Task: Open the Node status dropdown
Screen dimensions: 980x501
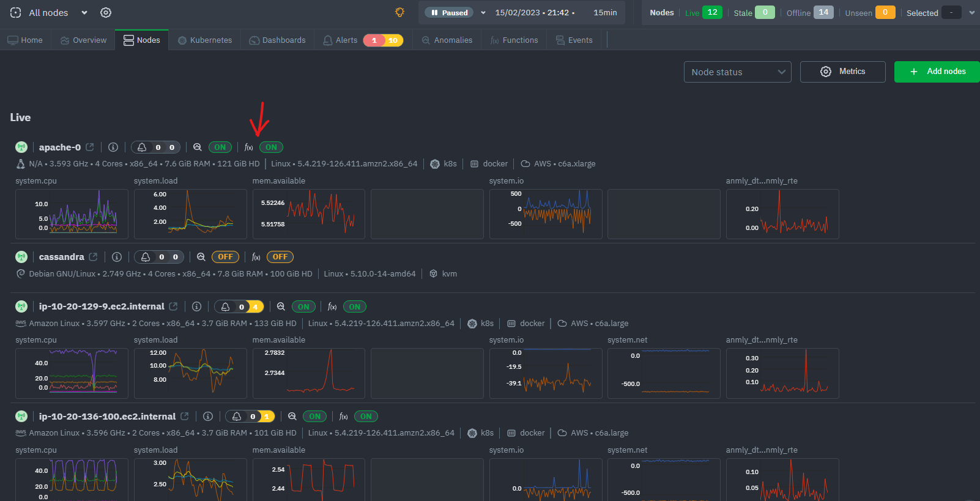Action: [737, 72]
